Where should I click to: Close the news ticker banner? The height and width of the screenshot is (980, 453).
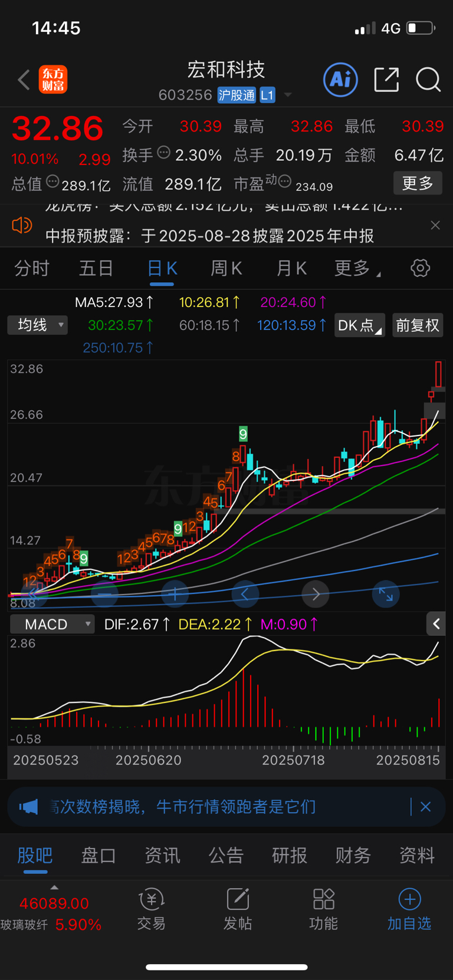(435, 225)
